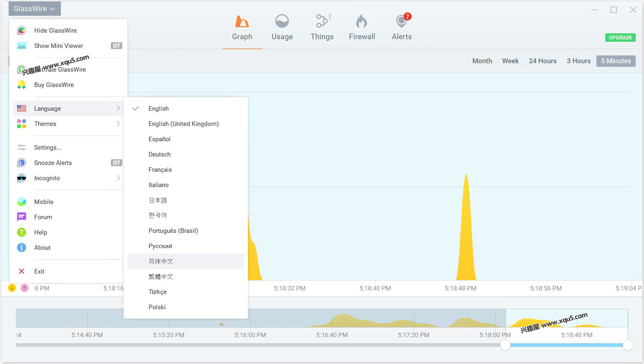Toggle the Show Mini Viewer OFF switch
This screenshot has width=644, height=364.
click(x=116, y=46)
